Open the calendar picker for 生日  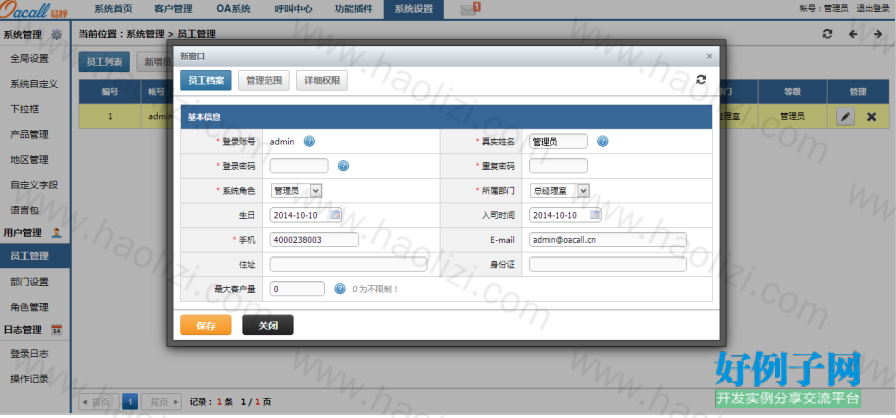tap(335, 215)
